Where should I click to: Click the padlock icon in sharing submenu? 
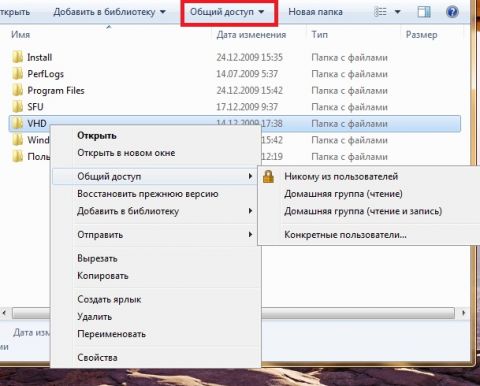(268, 176)
